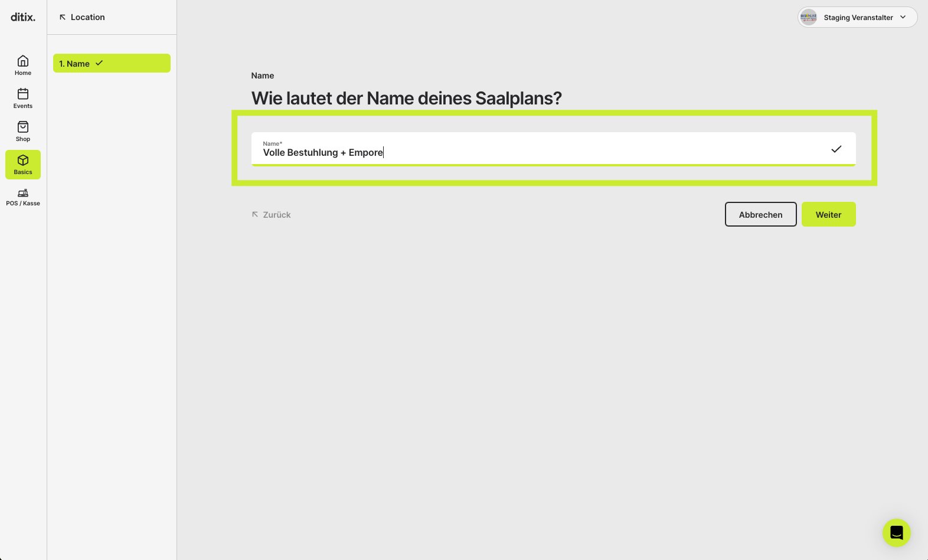
Task: Click the Abbrechen button
Action: pyautogui.click(x=760, y=214)
